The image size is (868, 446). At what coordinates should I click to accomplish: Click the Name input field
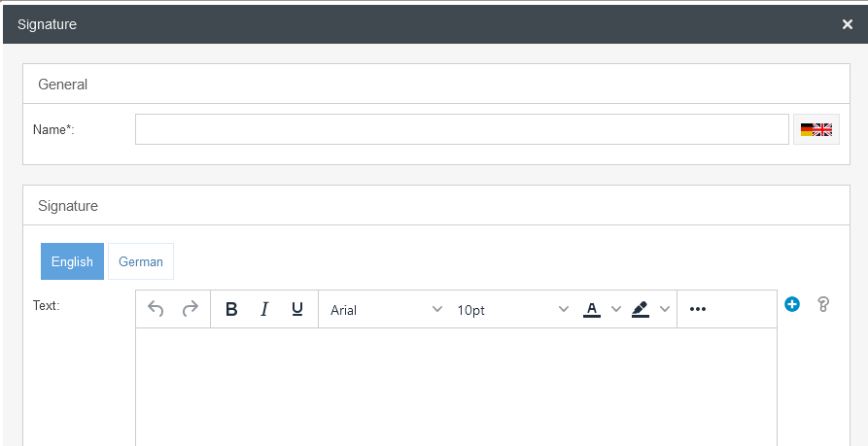point(462,129)
